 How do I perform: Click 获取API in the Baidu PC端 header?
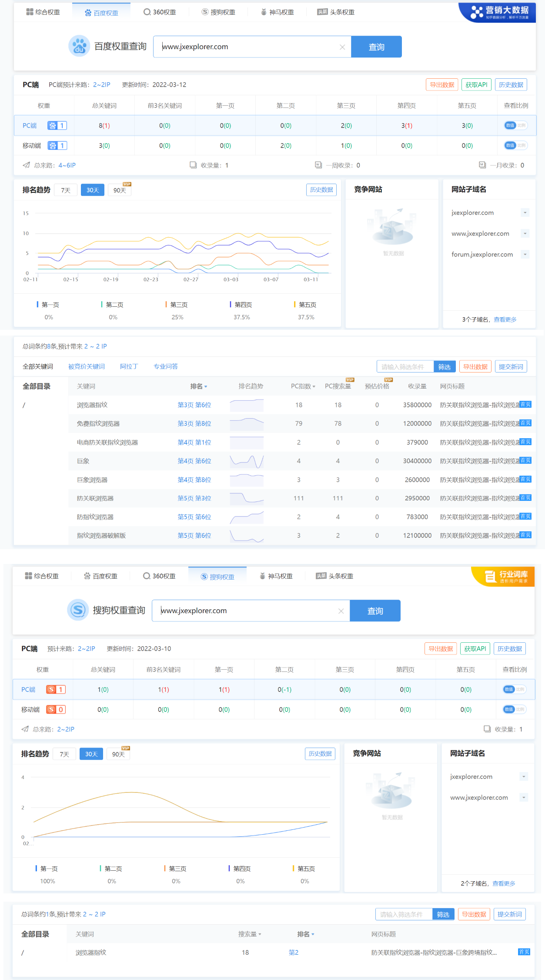point(476,85)
